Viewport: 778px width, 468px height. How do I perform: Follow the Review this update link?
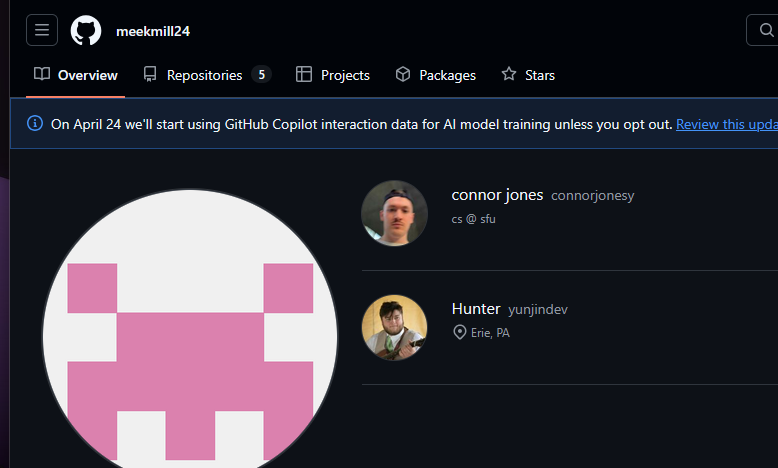(x=727, y=124)
